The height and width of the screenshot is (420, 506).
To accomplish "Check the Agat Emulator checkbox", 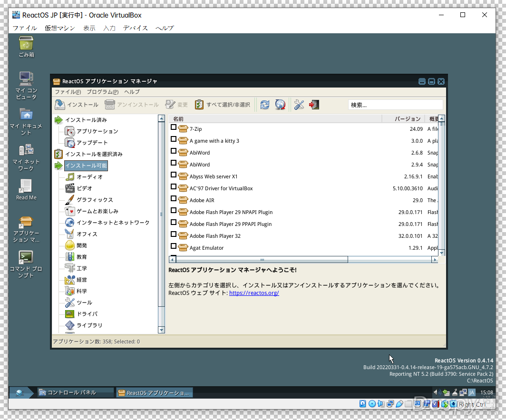I will click(174, 246).
